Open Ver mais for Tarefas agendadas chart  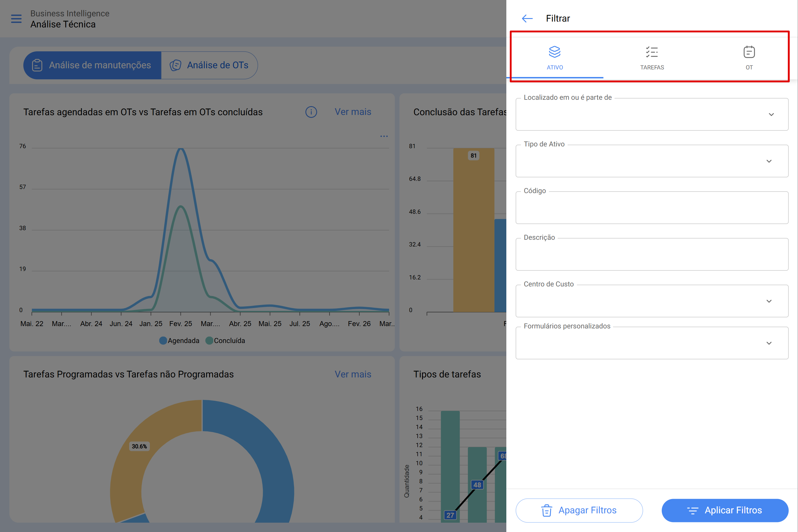(353, 112)
